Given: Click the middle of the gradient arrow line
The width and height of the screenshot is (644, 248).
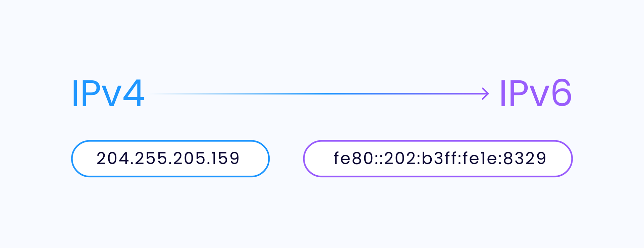Looking at the screenshot, I should pyautogui.click(x=319, y=94).
